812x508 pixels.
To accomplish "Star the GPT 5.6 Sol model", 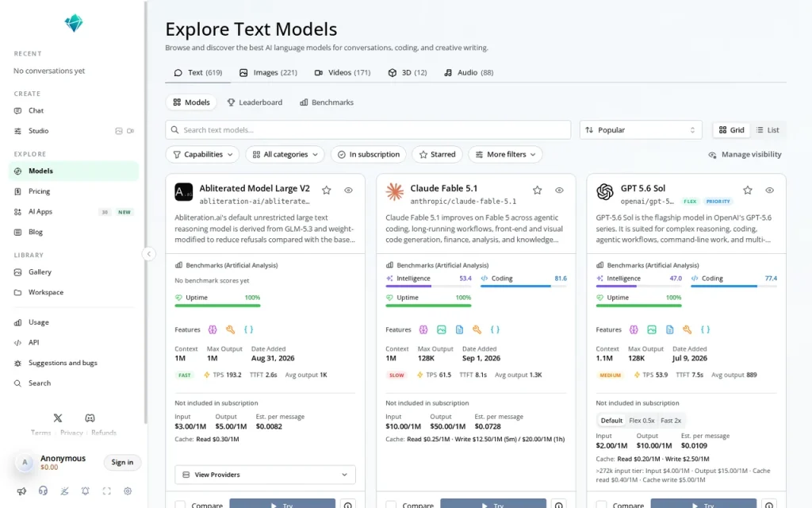I will tap(747, 190).
